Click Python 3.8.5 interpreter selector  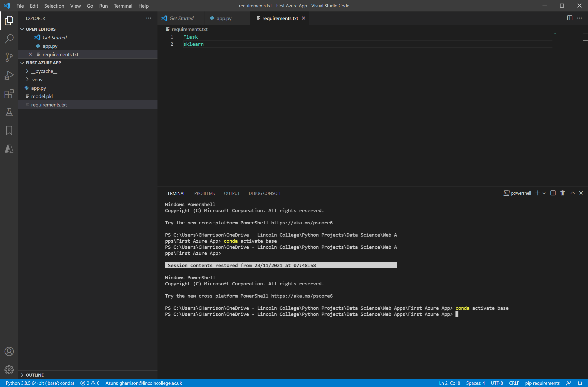pos(40,383)
